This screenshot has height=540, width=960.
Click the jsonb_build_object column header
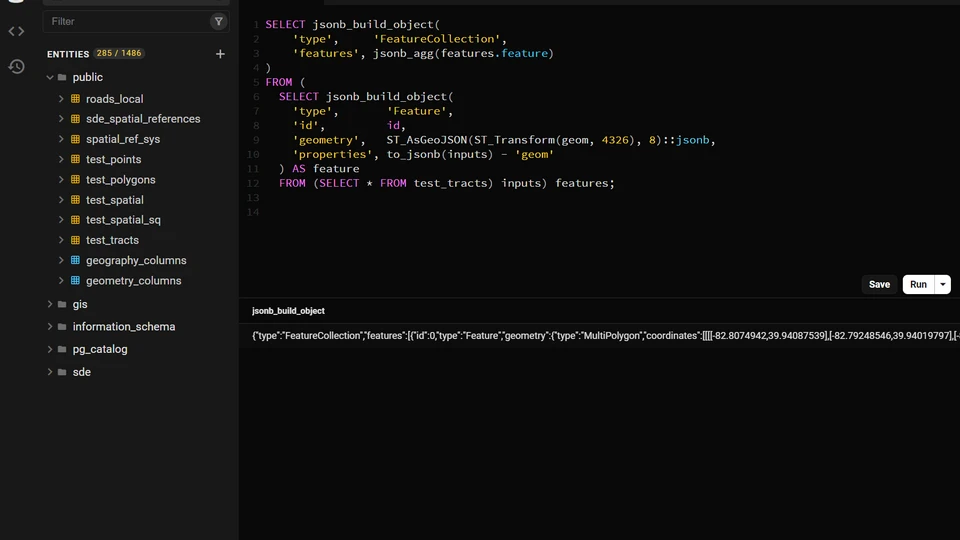point(288,311)
